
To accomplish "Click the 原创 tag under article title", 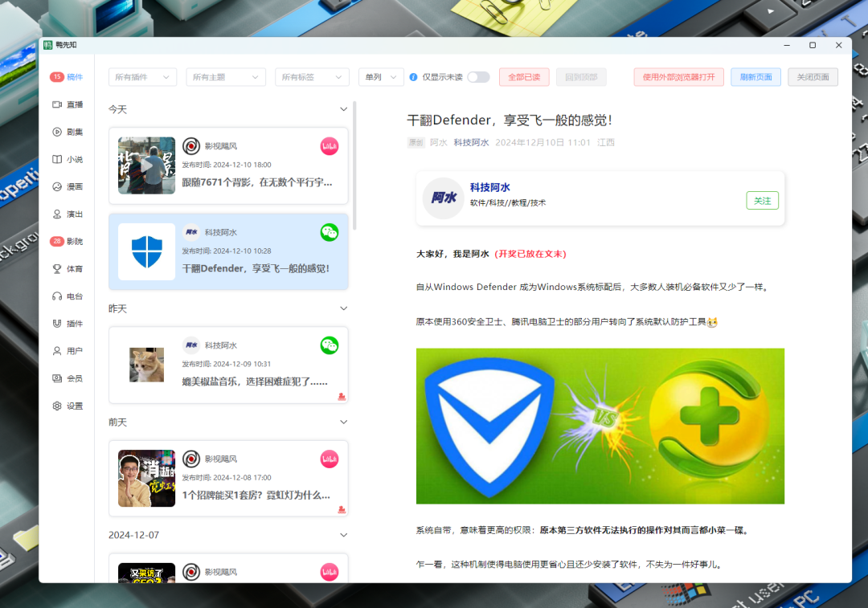I will tap(416, 143).
